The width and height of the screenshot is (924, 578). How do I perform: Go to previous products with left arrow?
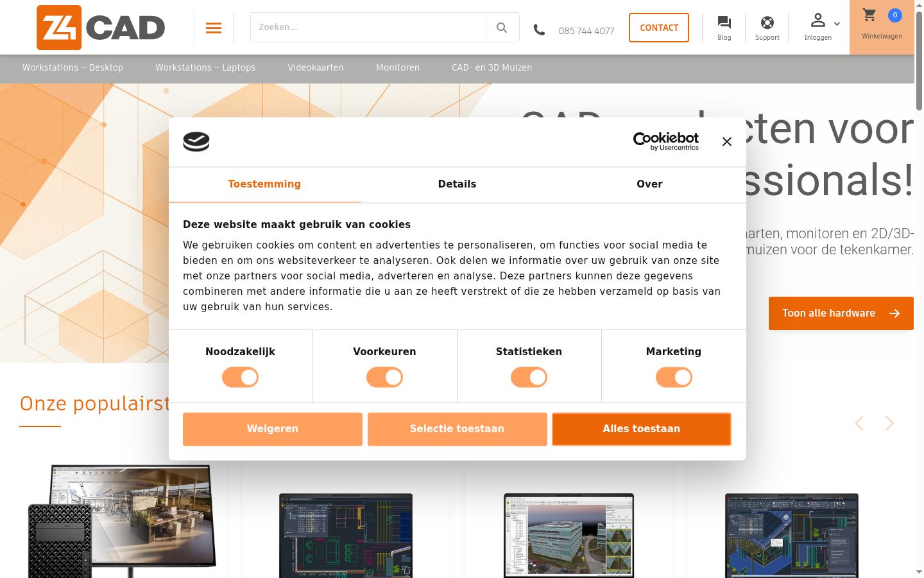(x=860, y=423)
